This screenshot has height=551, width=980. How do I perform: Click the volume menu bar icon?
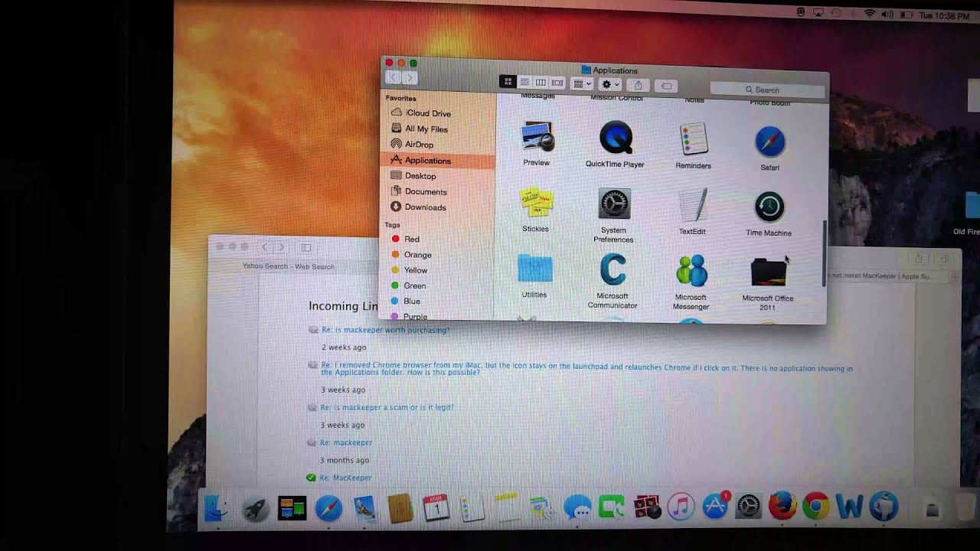point(887,15)
